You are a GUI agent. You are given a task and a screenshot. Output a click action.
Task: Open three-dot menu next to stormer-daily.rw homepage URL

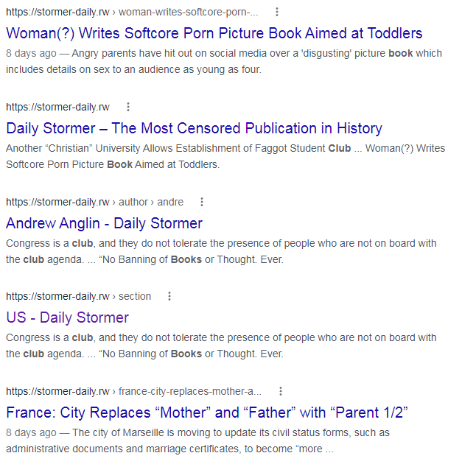tap(128, 107)
